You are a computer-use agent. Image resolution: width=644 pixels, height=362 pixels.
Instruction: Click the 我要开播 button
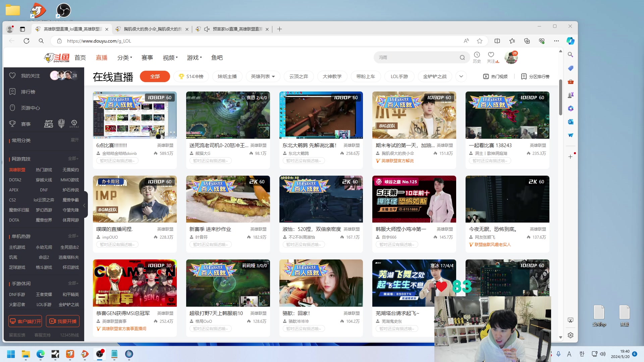[x=63, y=321]
